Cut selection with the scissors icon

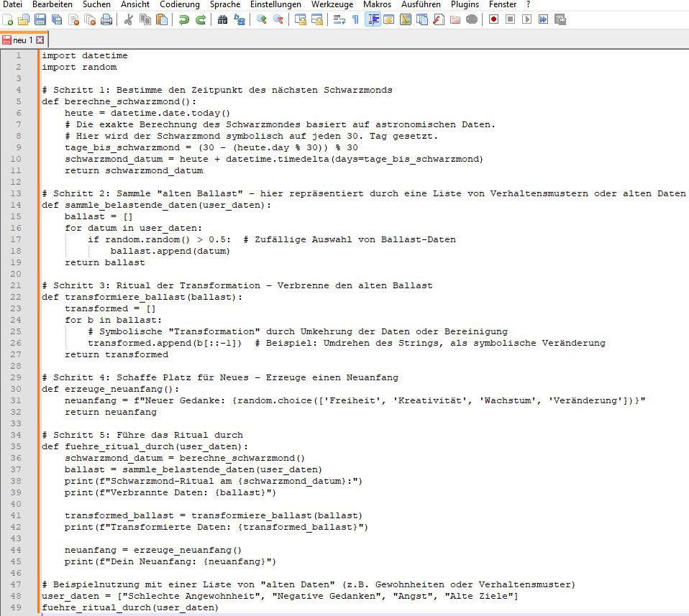128,19
